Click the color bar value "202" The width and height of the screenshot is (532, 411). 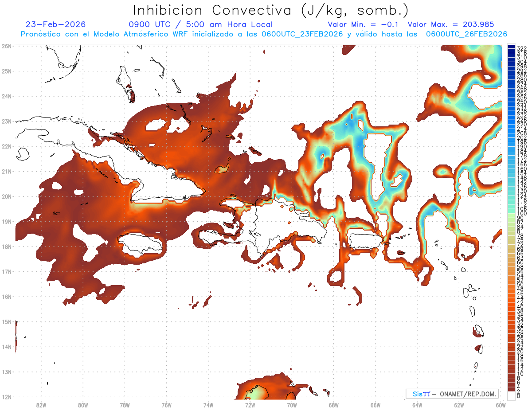click(522, 137)
